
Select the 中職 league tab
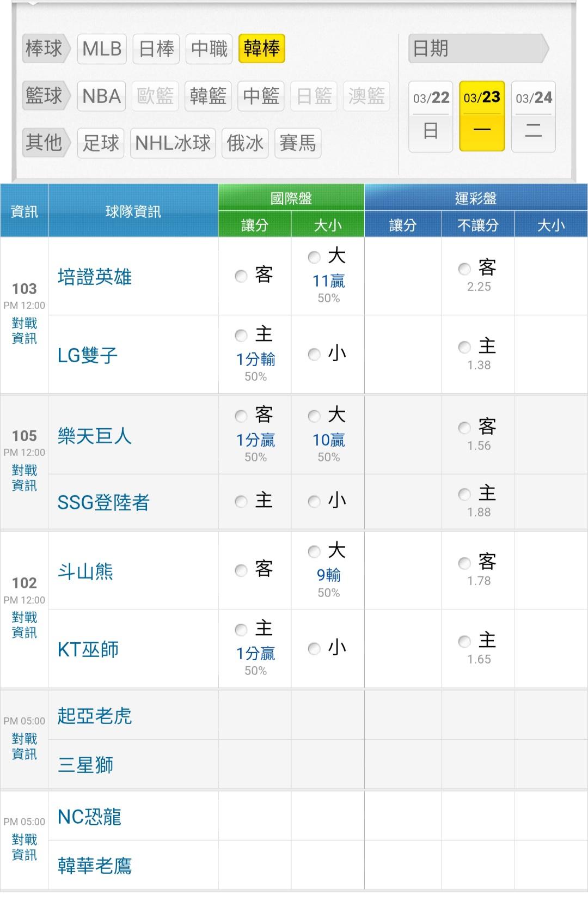click(209, 49)
